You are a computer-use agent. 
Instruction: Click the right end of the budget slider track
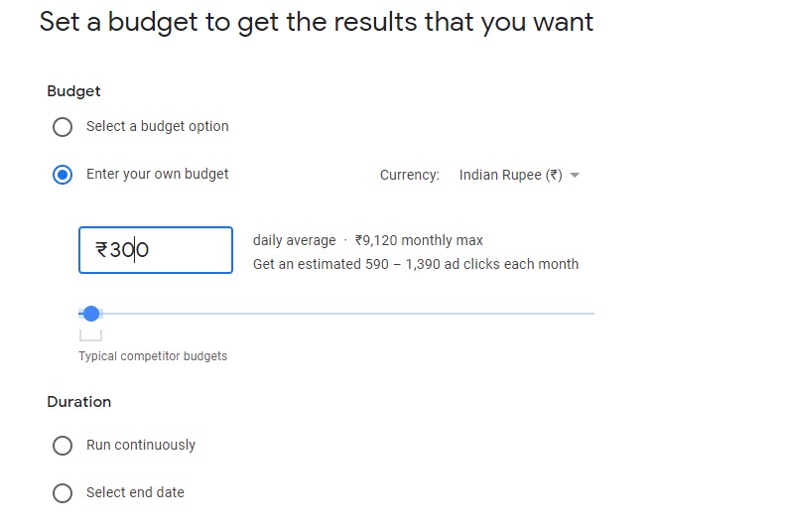coord(592,314)
